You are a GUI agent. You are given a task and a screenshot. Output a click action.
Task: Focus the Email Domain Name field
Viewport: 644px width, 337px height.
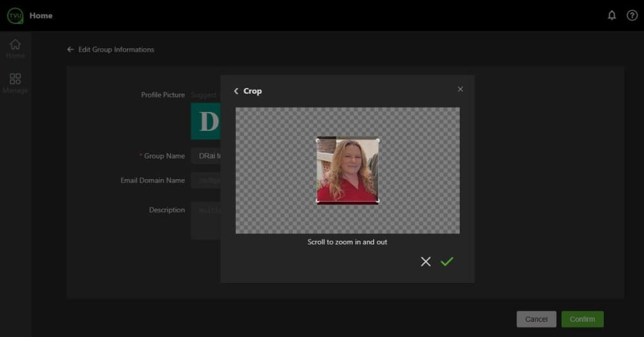206,180
